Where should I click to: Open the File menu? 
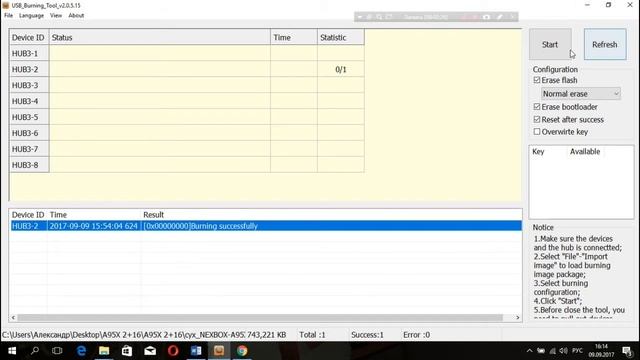coord(8,16)
